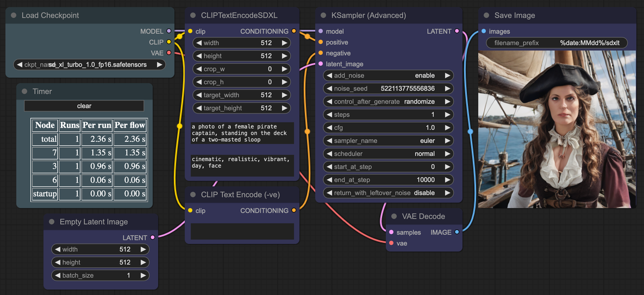
Task: Open the ckpt_name checkpoint selector
Action: [x=90, y=65]
